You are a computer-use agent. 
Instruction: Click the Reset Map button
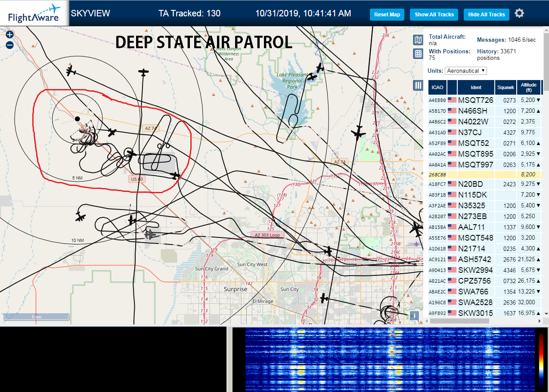387,14
